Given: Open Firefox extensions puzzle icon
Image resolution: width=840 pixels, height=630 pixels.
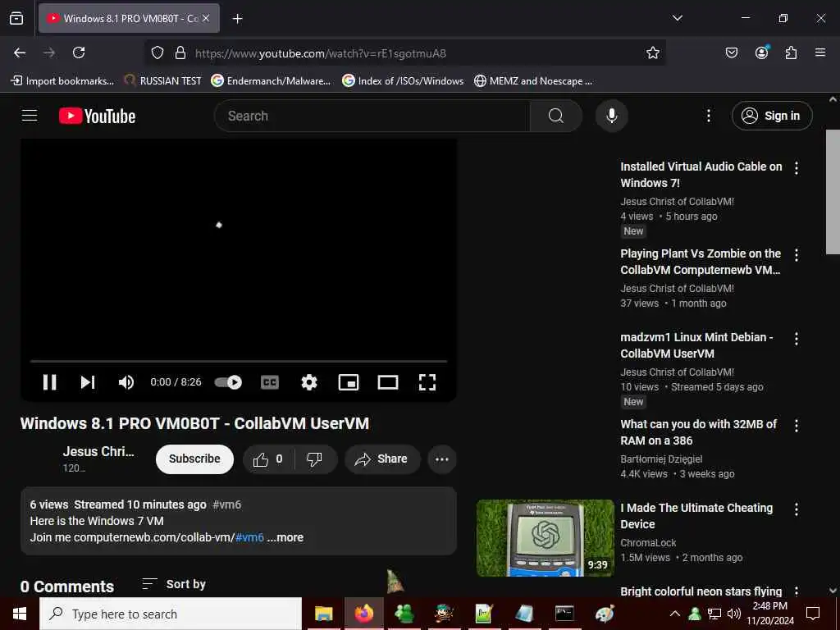Looking at the screenshot, I should (x=791, y=52).
